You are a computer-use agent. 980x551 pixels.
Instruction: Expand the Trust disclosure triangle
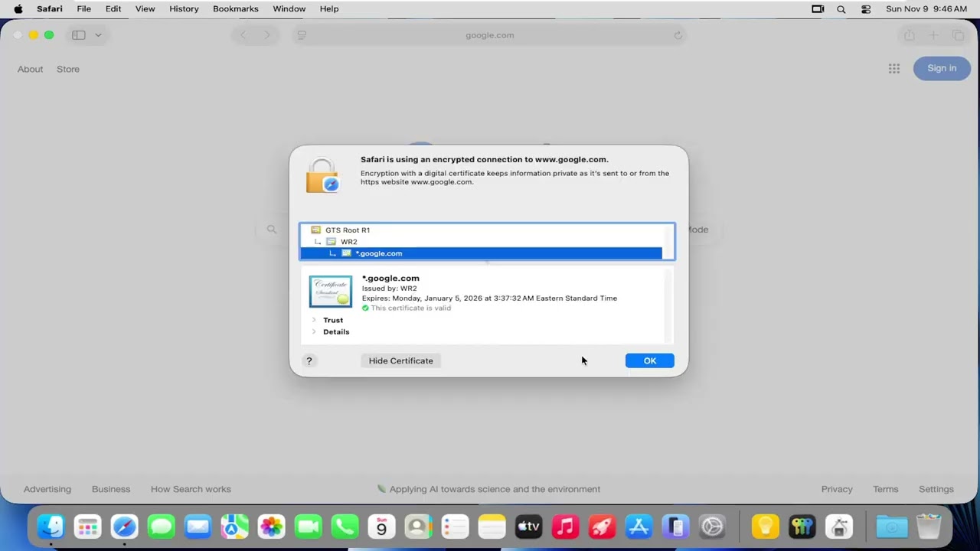click(314, 320)
